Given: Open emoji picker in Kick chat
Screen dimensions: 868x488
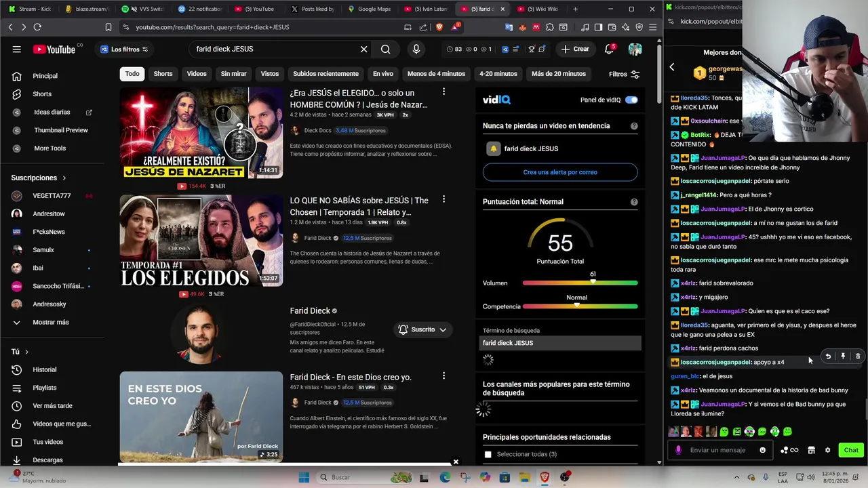Looking at the screenshot, I should tap(762, 450).
